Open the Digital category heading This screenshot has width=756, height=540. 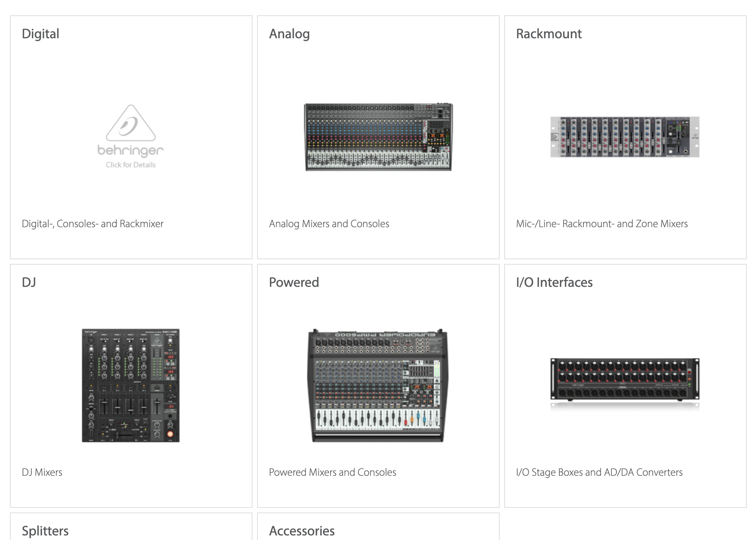pos(41,34)
